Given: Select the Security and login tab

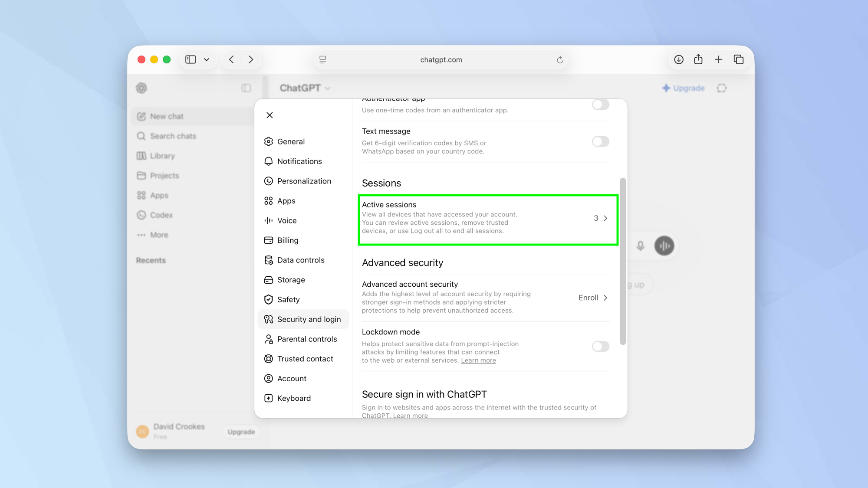Looking at the screenshot, I should [303, 319].
